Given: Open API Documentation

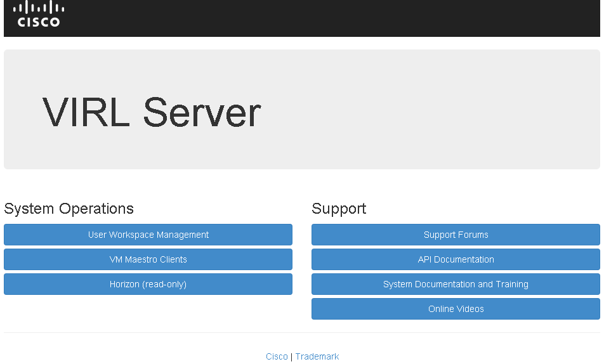Looking at the screenshot, I should click(456, 259).
